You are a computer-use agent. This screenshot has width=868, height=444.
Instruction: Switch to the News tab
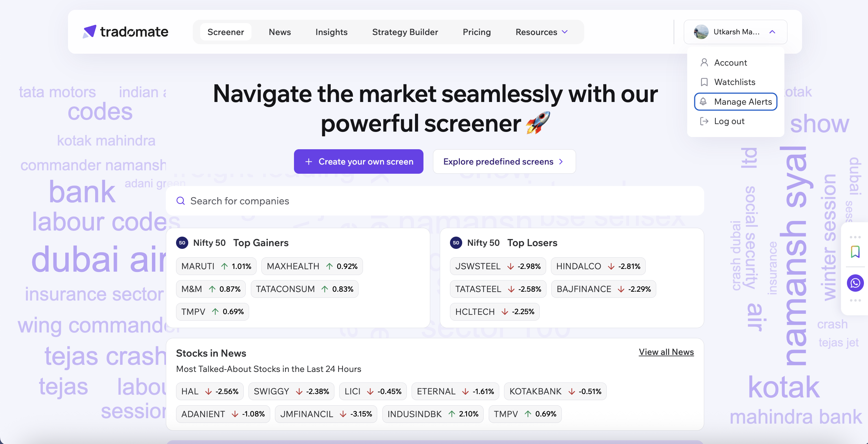pyautogui.click(x=280, y=32)
